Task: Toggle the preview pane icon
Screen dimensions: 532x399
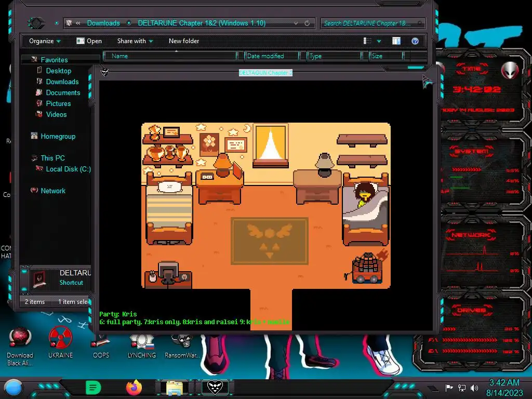Action: click(x=396, y=41)
